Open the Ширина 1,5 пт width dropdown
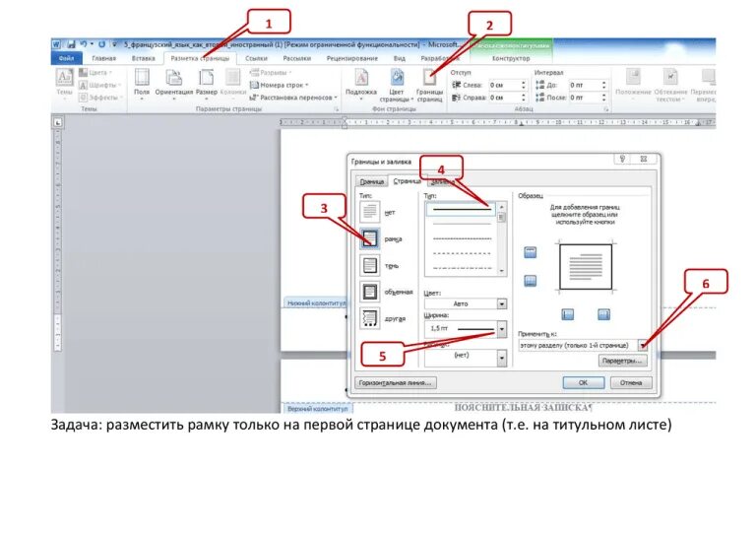756x535 pixels. 501,328
